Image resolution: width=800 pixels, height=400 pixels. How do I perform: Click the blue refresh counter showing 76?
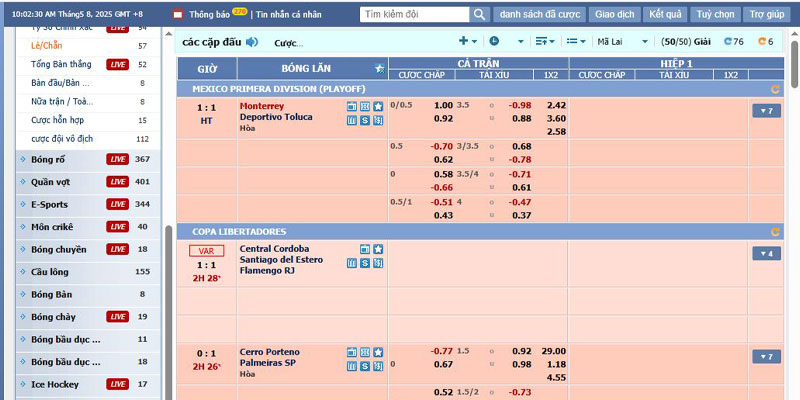(734, 42)
